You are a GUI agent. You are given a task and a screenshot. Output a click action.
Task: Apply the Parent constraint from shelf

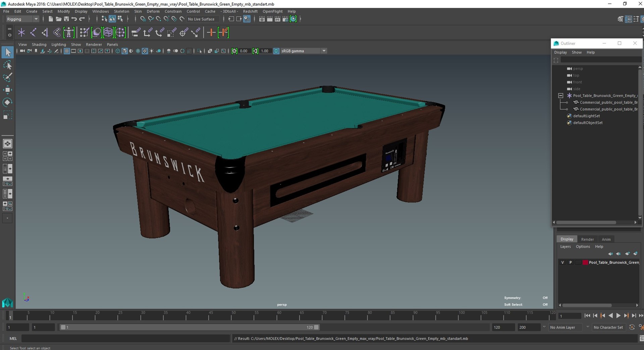click(x=136, y=33)
